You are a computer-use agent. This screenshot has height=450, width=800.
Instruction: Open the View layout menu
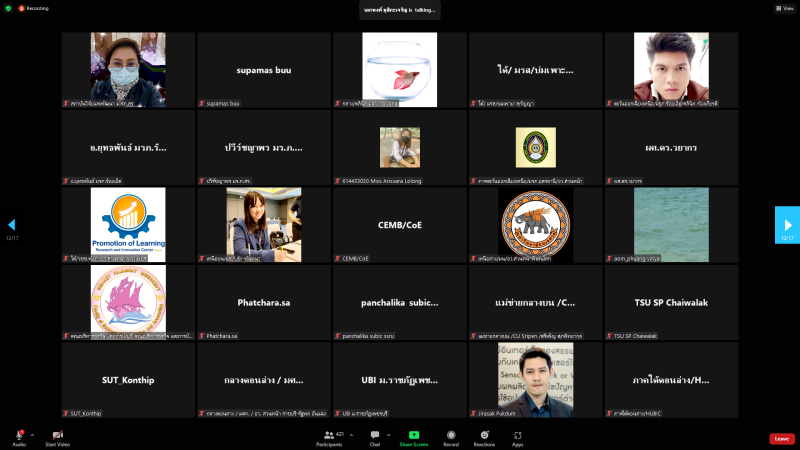(784, 7)
